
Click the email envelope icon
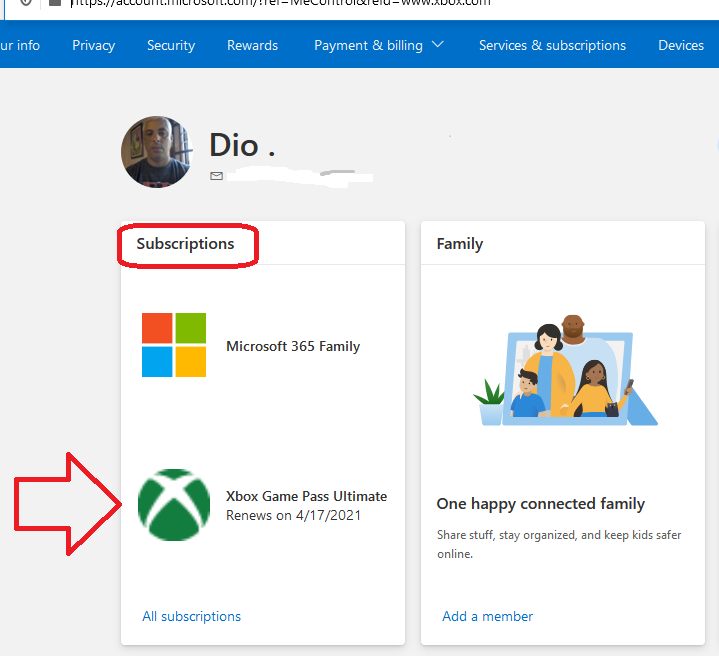(216, 176)
